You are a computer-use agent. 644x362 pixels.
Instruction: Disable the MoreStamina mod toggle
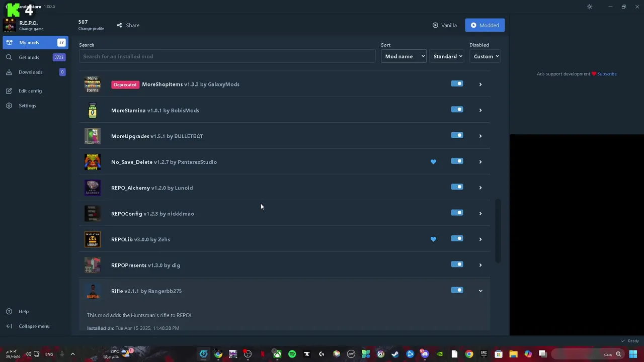click(457, 109)
